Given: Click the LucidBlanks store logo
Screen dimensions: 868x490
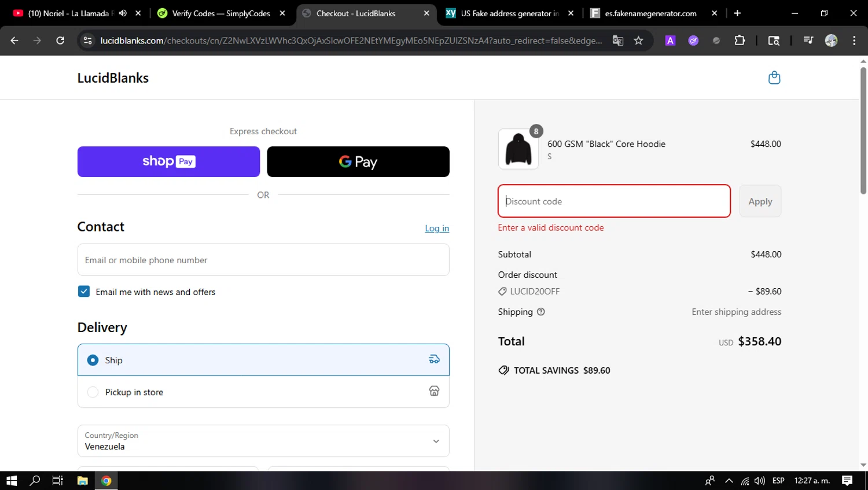Looking at the screenshot, I should pos(113,78).
